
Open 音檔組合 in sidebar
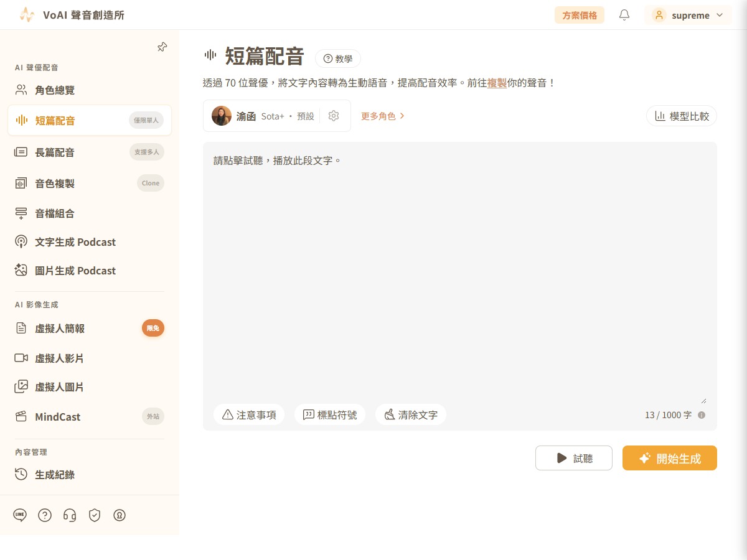(90, 213)
